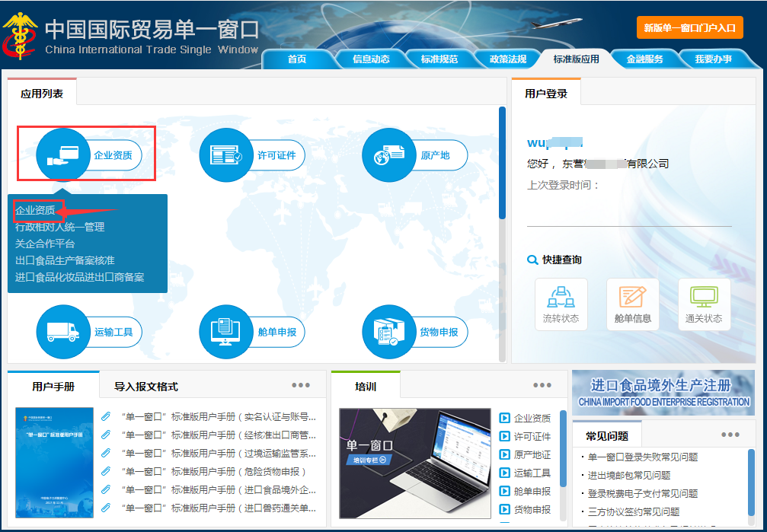The width and height of the screenshot is (767, 532).
Task: Click the 通关状态 quick query icon
Action: click(x=704, y=304)
